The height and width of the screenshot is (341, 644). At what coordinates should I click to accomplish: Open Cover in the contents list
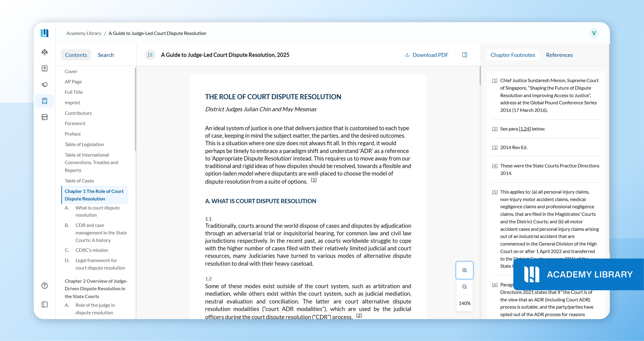[71, 71]
